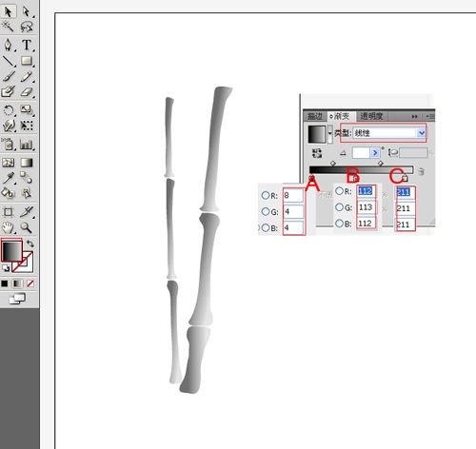Screen dimensions: 476x449
Task: Pick the Line Segment tool
Action: pos(8,61)
